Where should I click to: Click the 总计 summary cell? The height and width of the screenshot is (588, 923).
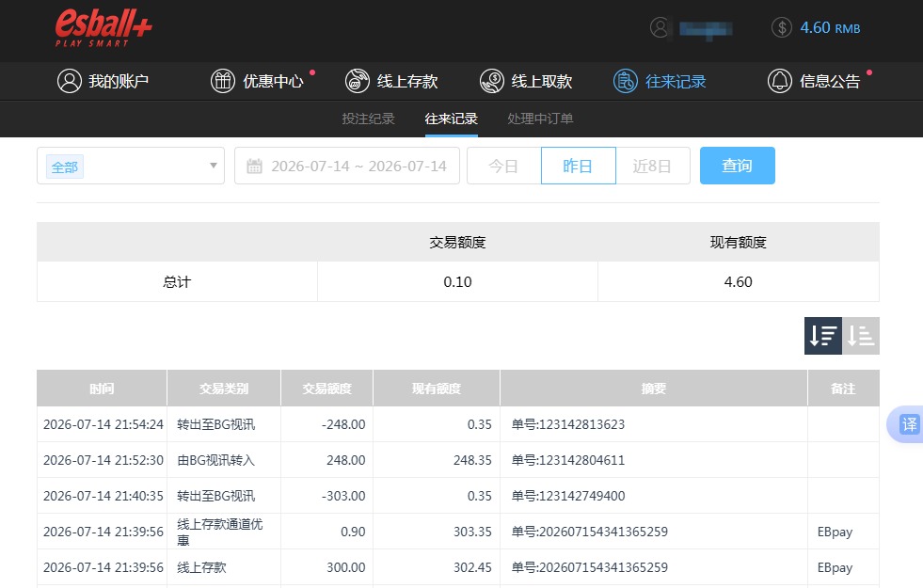tap(177, 282)
